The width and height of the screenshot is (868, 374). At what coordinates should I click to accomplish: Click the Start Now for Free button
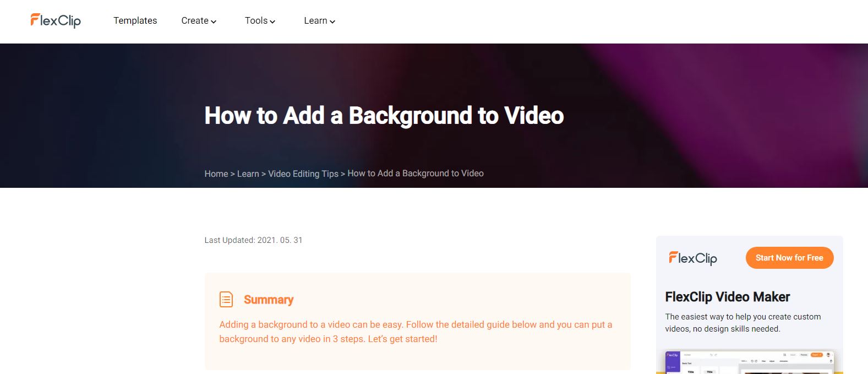pyautogui.click(x=789, y=258)
